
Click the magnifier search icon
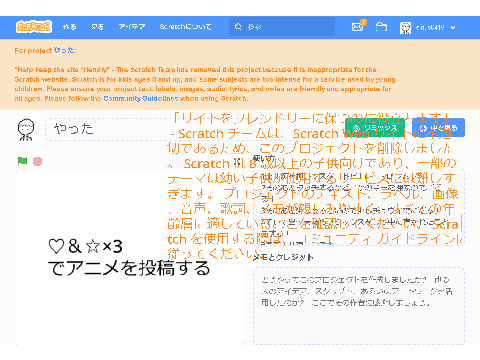coord(238,27)
